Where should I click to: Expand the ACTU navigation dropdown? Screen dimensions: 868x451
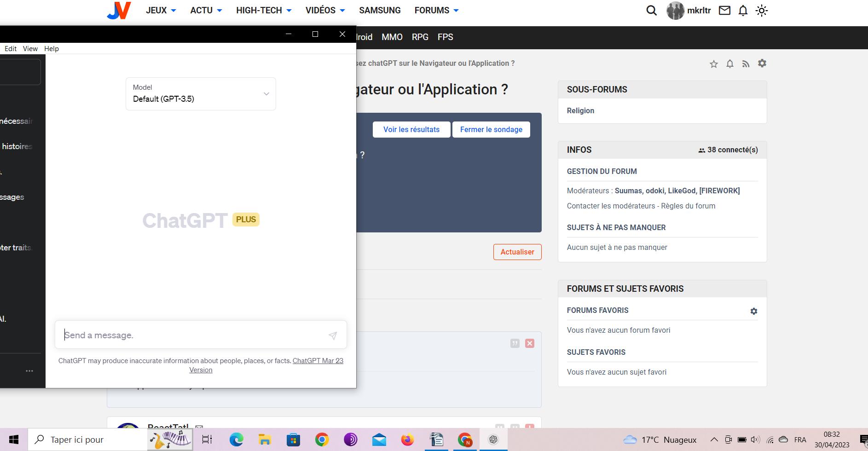point(206,10)
